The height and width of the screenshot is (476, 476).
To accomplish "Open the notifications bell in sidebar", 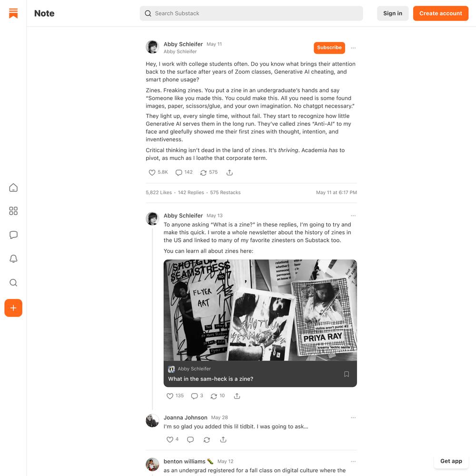I will (x=13, y=258).
